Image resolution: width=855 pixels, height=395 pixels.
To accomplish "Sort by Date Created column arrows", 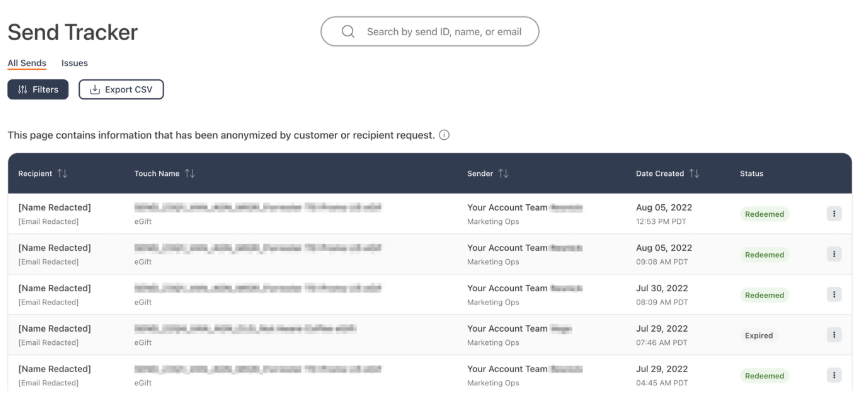I will [x=694, y=173].
